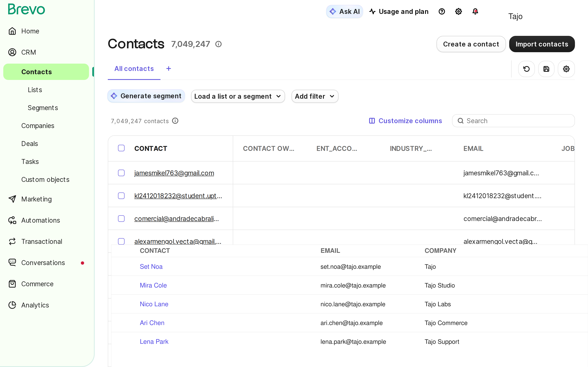Focus the contacts Search field
Screen dimensions: 588x367
coord(513,121)
